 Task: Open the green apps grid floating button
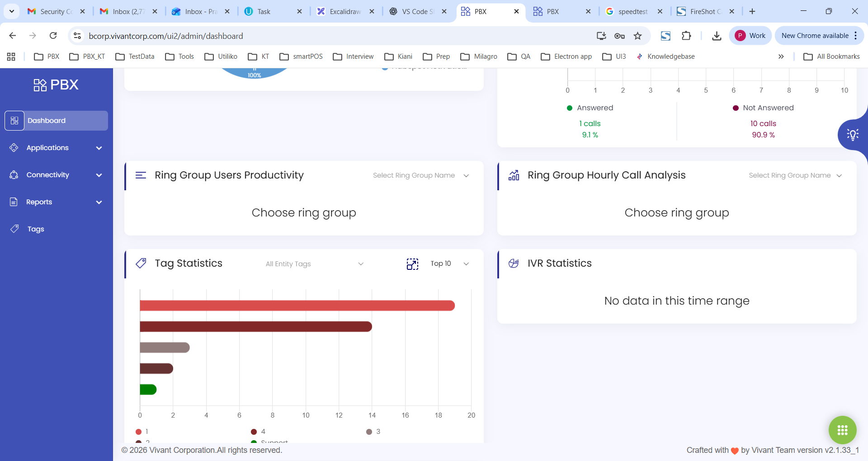(842, 430)
